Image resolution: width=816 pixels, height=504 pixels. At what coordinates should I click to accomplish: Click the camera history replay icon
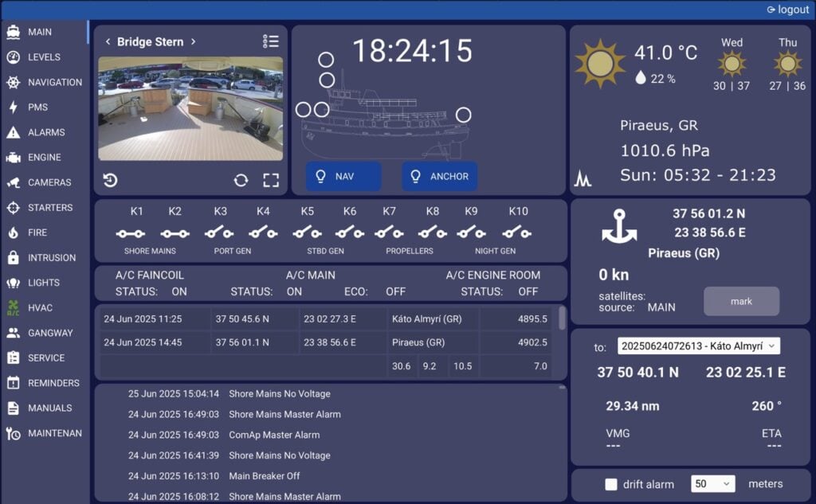(x=111, y=180)
